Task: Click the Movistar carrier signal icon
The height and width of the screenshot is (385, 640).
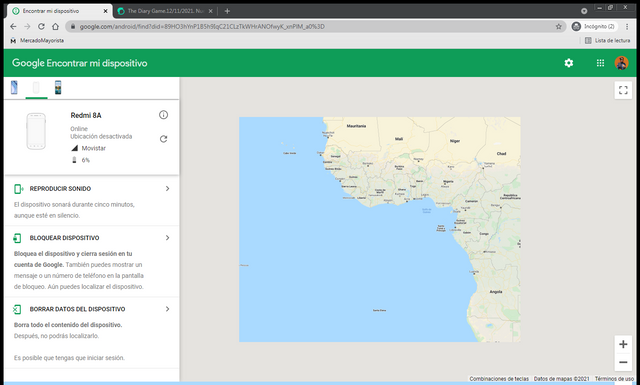Action: point(75,148)
